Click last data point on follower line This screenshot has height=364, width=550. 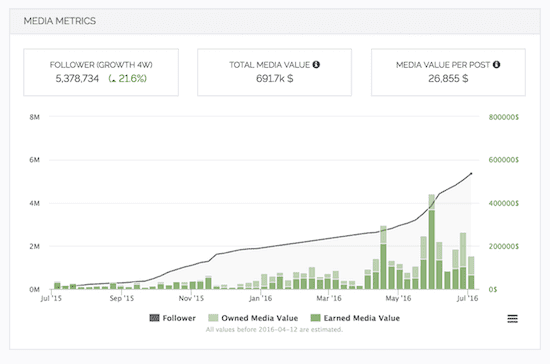471,173
